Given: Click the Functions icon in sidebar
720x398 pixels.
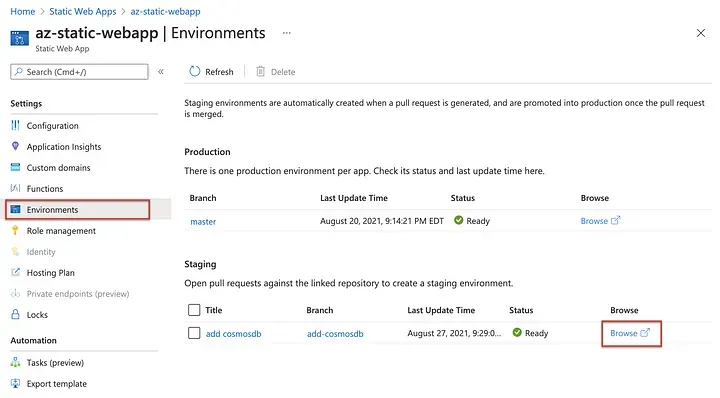Looking at the screenshot, I should [16, 188].
